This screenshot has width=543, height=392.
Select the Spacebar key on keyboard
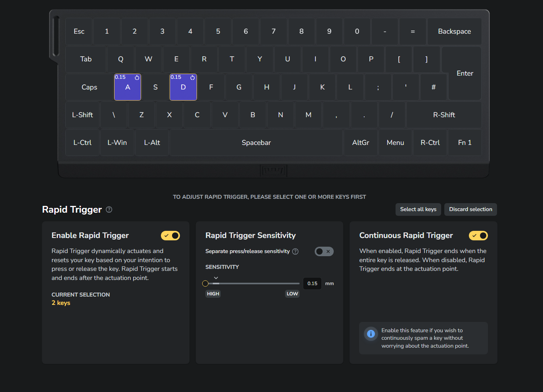256,143
